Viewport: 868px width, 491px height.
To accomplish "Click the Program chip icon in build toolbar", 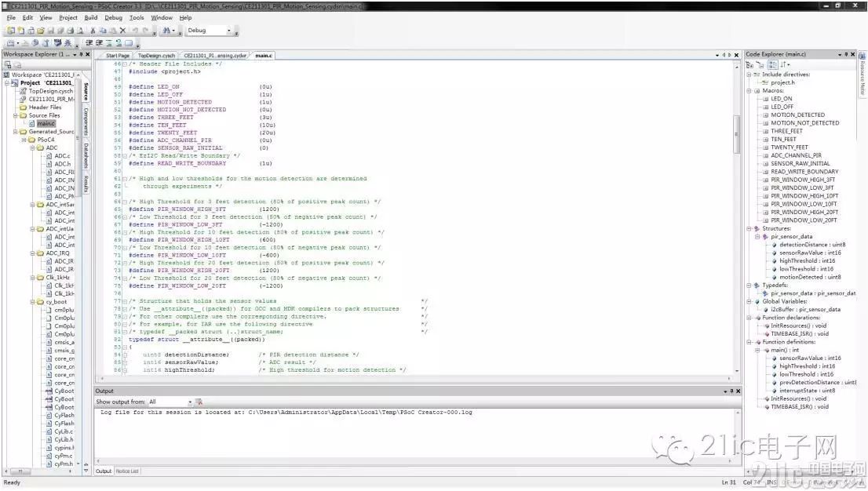I will click(57, 42).
